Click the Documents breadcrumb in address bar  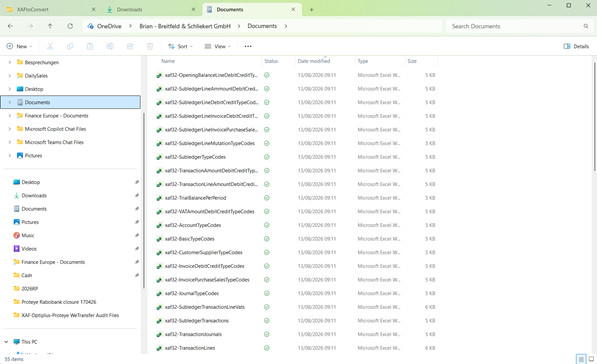point(262,26)
